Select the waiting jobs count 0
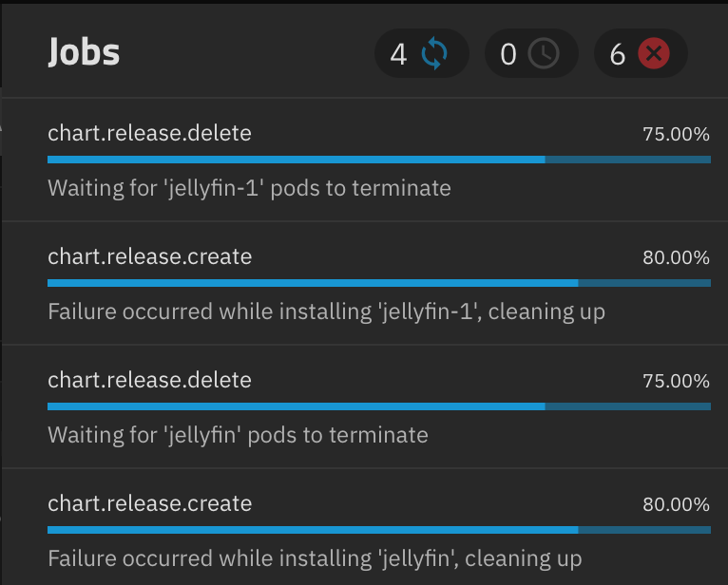Image resolution: width=728 pixels, height=585 pixels. (508, 54)
